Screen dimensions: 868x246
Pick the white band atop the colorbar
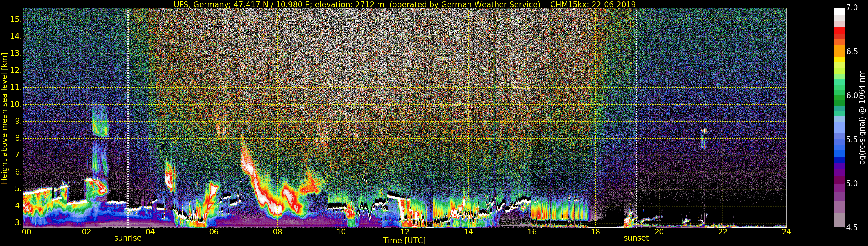839,12
